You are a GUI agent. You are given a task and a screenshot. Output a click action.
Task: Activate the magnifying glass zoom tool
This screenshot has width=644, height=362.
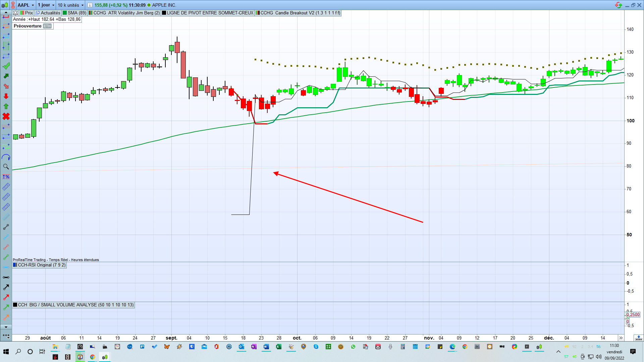[6, 167]
